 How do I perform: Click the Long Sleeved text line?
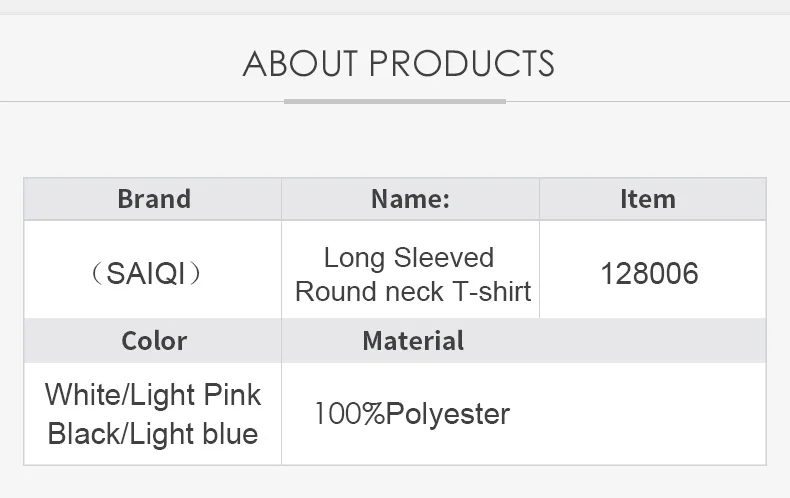point(409,258)
